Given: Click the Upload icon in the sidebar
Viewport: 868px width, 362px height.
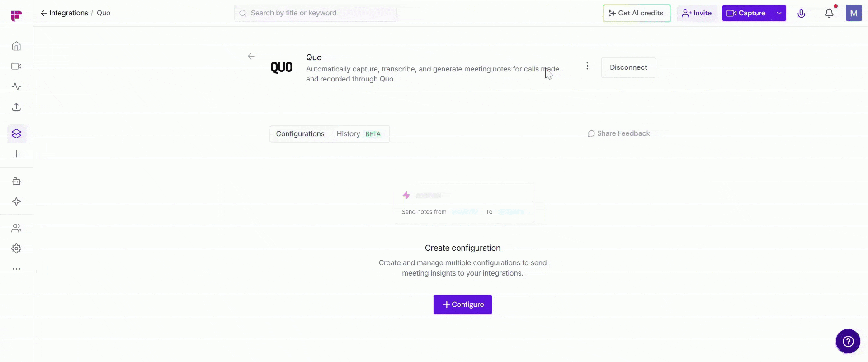Looking at the screenshot, I should [x=16, y=107].
